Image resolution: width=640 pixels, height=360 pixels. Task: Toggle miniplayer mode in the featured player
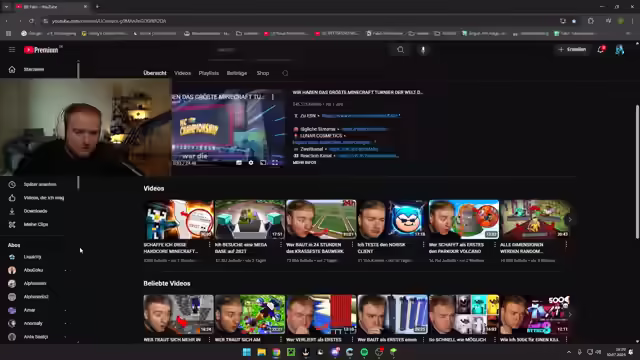(x=263, y=162)
